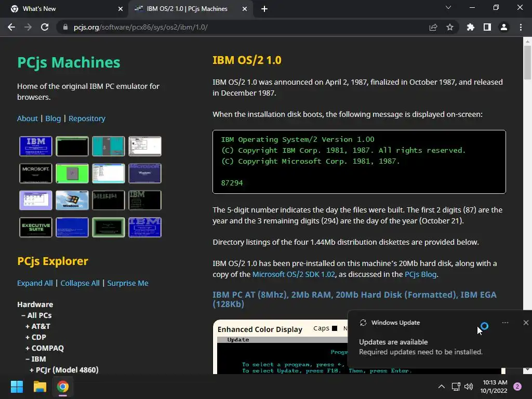
Task: Click the Caps indicator in the emulator
Action: [325, 328]
